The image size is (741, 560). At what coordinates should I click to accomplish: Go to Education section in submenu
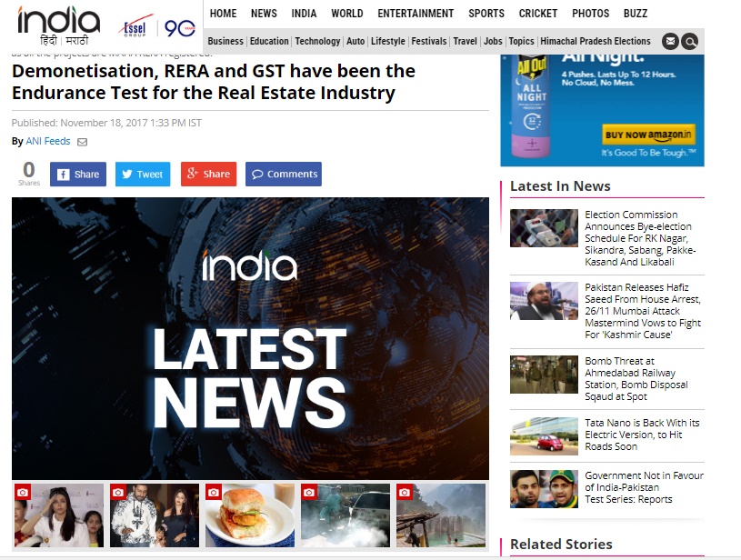coord(269,41)
